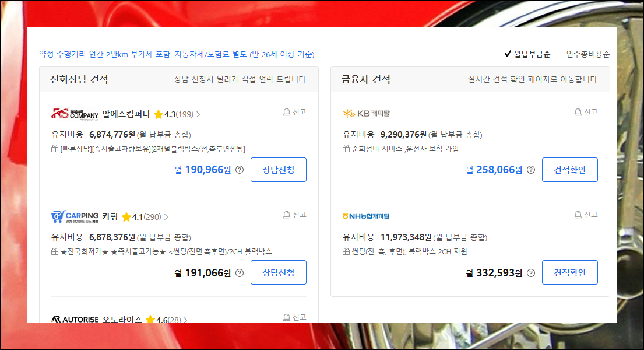Expand 카핑 reviews chevron after 4.1(290)

pos(166,217)
